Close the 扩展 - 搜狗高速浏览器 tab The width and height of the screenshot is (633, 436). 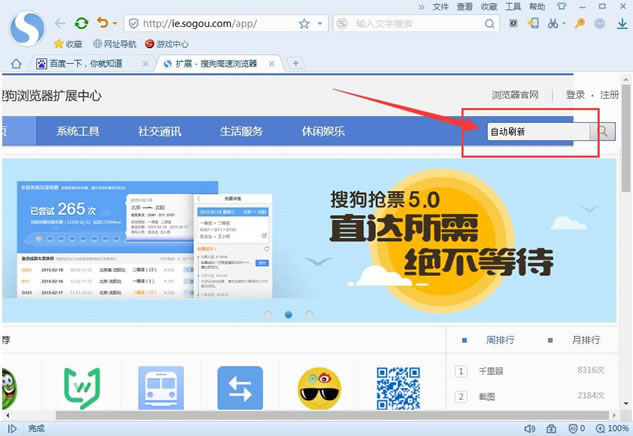(x=272, y=64)
